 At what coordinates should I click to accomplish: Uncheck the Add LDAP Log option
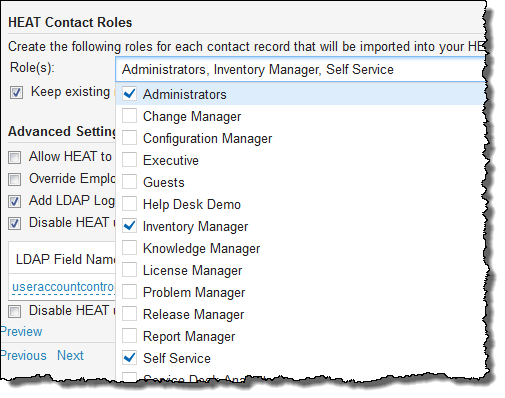coord(15,201)
